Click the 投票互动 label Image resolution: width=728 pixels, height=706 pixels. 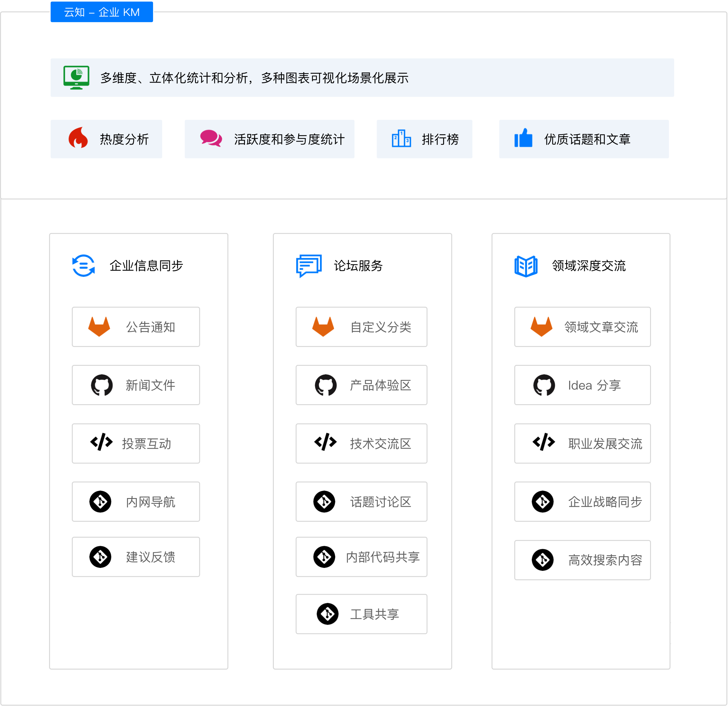[x=146, y=444]
